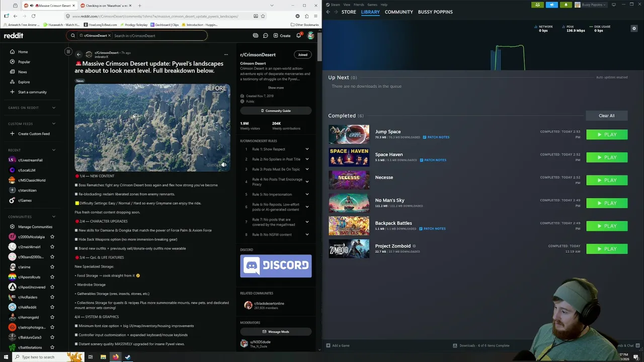Open the Reddit user avatar menu
Viewport: 644px width, 362px height.
[x=310, y=36]
